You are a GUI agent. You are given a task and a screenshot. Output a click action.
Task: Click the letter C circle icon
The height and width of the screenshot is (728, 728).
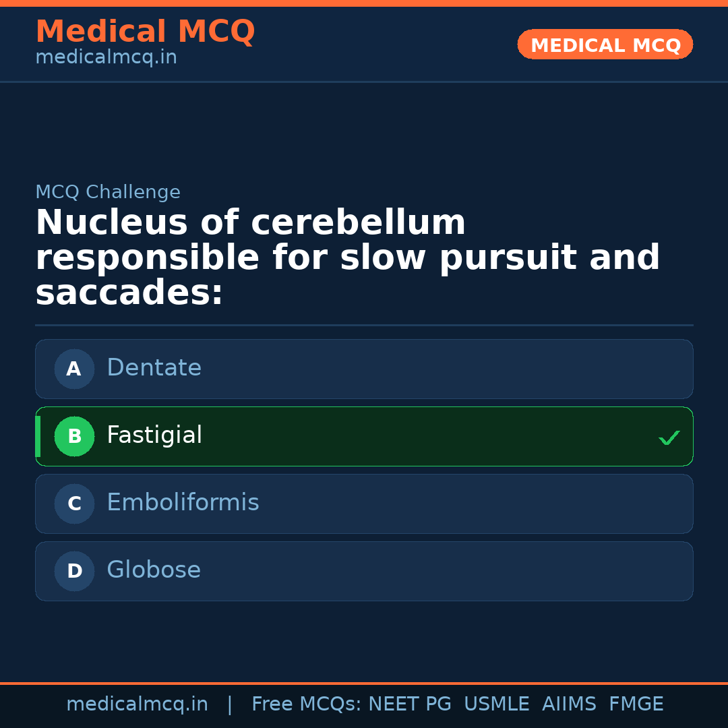(74, 504)
